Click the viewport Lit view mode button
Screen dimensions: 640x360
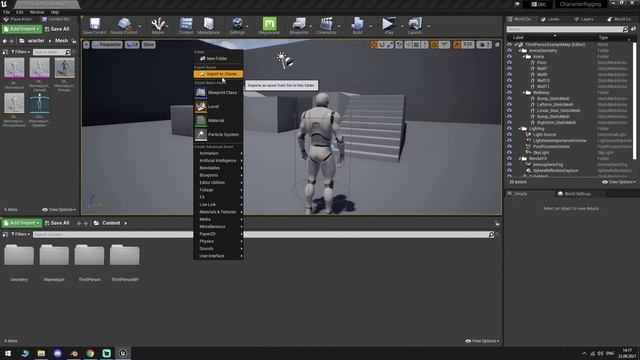coord(132,44)
